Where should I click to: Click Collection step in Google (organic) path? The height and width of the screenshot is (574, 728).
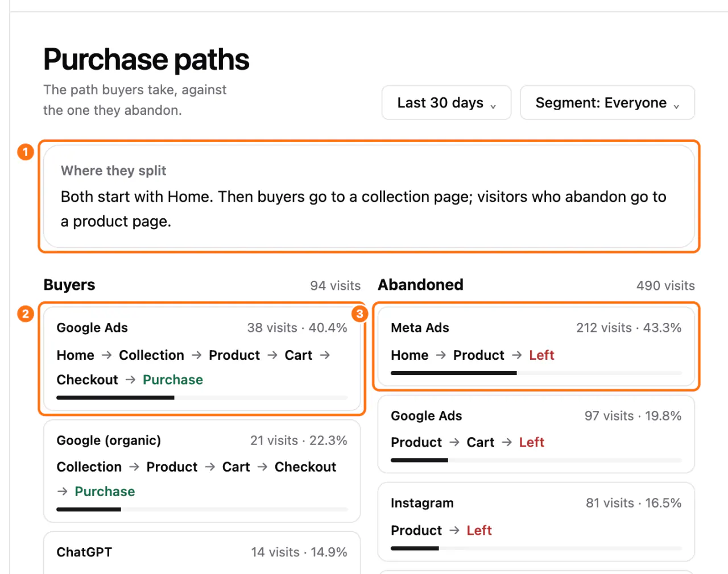click(89, 467)
